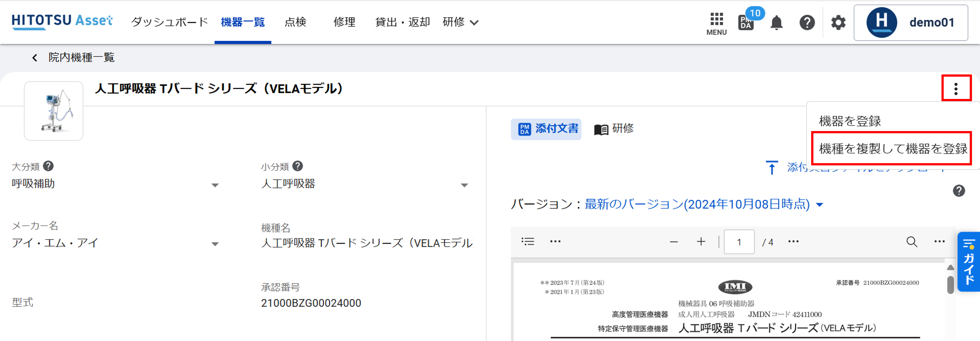Click the 院内機種一覧 breadcrumb link
The height and width of the screenshot is (341, 980).
click(x=82, y=58)
